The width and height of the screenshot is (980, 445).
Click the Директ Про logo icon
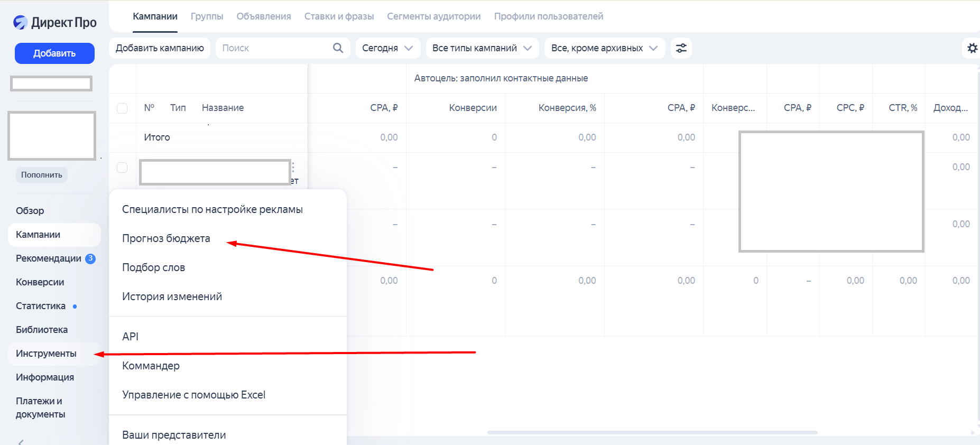pyautogui.click(x=20, y=22)
